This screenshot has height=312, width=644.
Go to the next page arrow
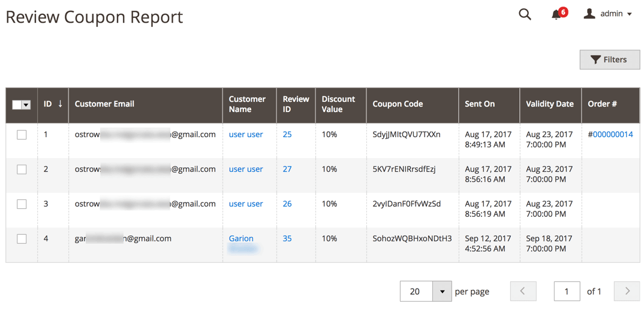[x=627, y=292]
